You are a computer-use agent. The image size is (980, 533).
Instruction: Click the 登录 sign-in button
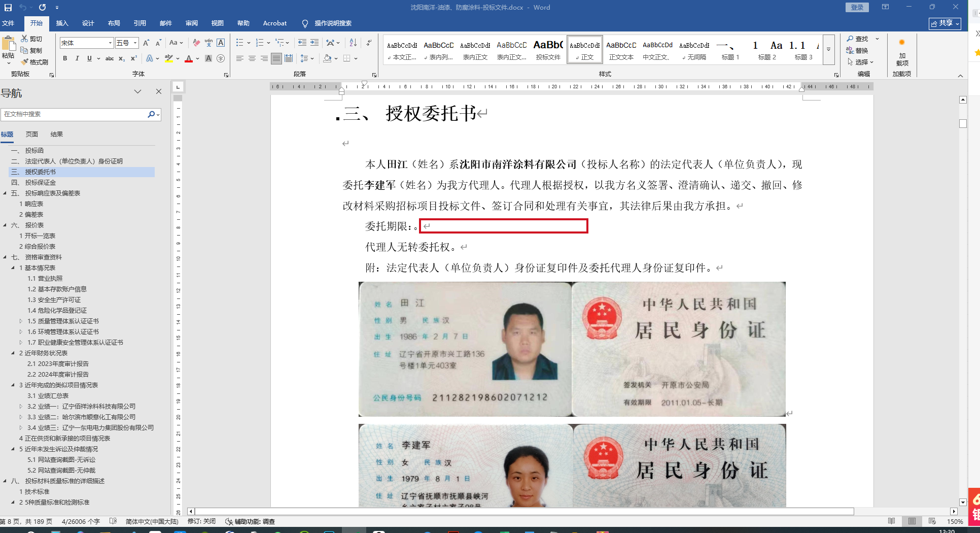coord(857,7)
